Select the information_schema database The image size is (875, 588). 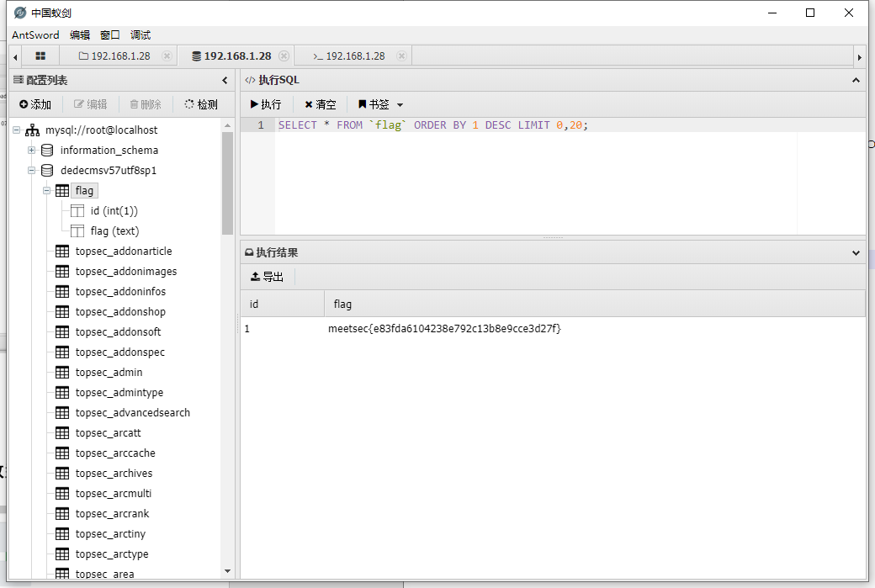tap(109, 150)
